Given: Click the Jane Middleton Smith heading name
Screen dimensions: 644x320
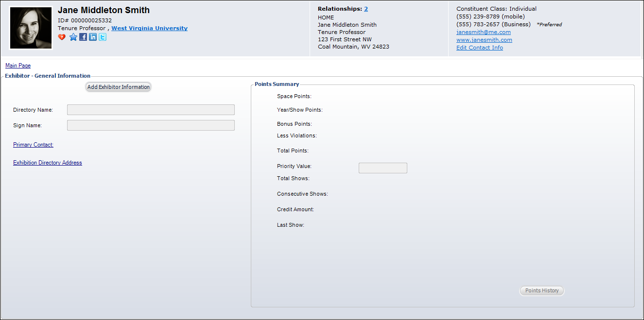Looking at the screenshot, I should 104,10.
